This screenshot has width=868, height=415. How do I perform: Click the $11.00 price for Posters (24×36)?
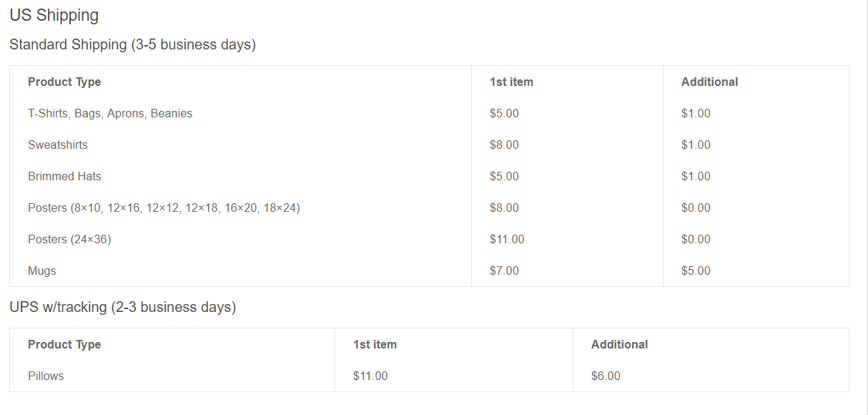click(507, 239)
